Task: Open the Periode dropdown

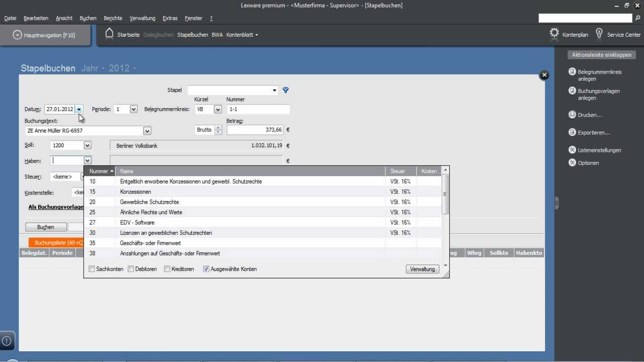Action: (x=134, y=109)
